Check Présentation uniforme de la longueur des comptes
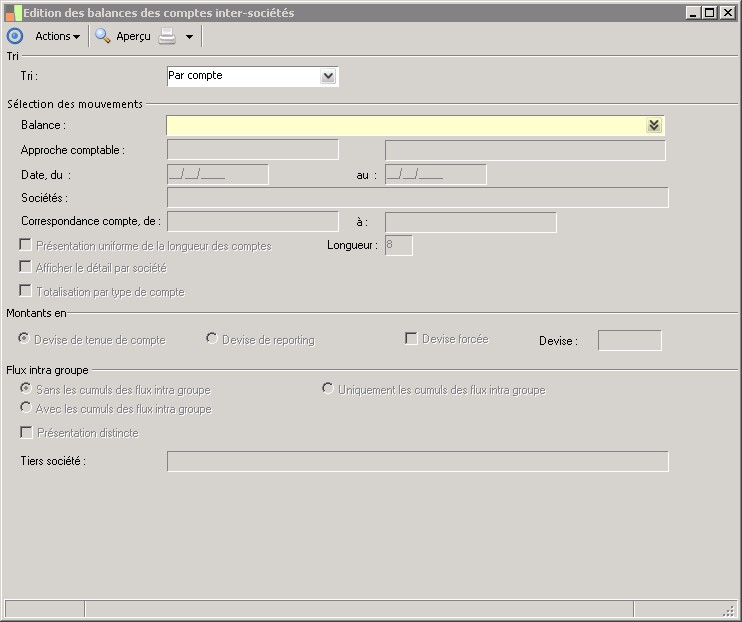This screenshot has width=742, height=622. pyautogui.click(x=25, y=245)
